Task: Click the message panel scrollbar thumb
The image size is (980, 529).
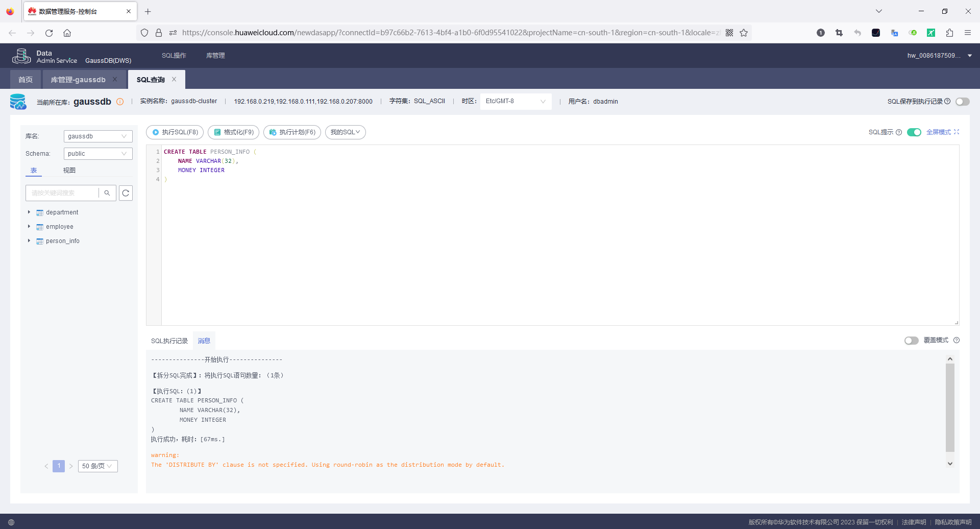Action: 950,407
